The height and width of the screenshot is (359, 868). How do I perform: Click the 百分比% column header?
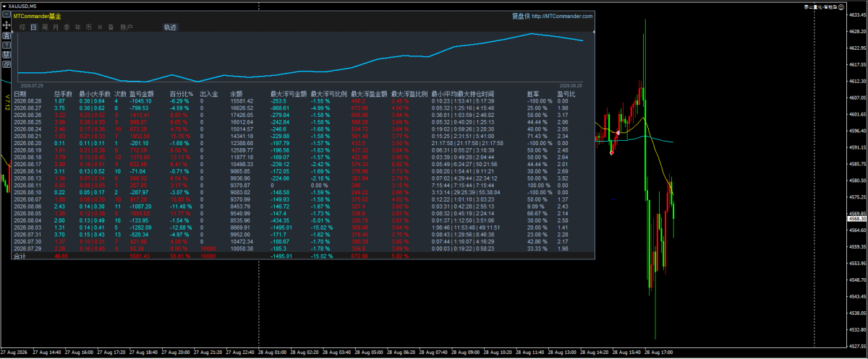181,94
